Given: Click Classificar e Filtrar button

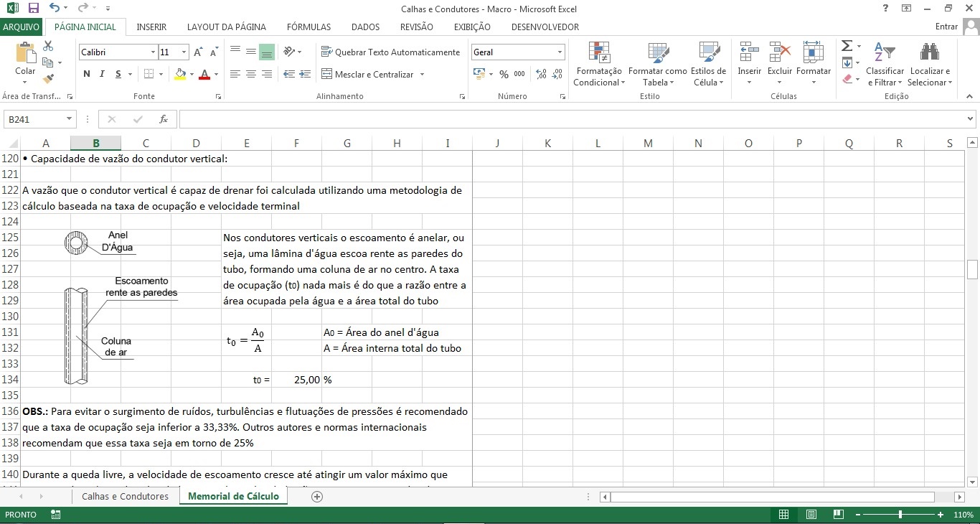Looking at the screenshot, I should click(885, 64).
